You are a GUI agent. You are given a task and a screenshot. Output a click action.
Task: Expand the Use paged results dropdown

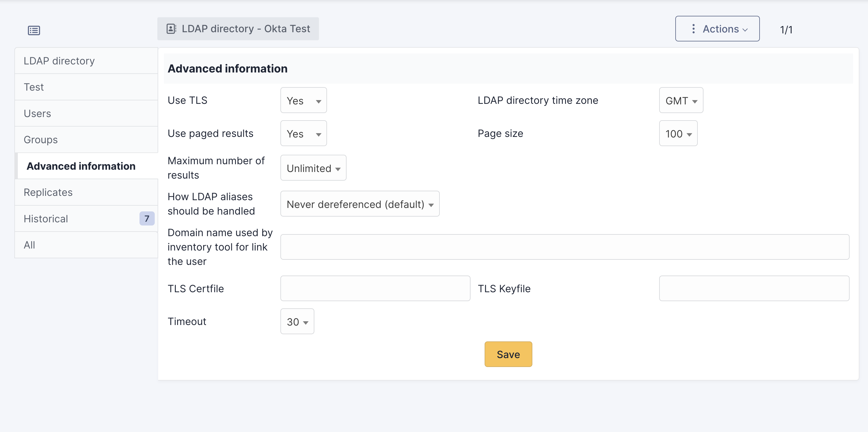click(x=303, y=133)
